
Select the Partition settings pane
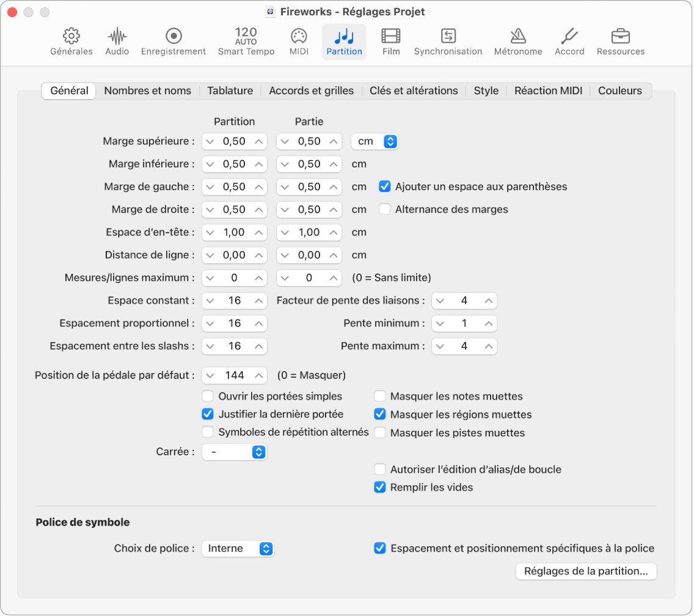point(344,42)
